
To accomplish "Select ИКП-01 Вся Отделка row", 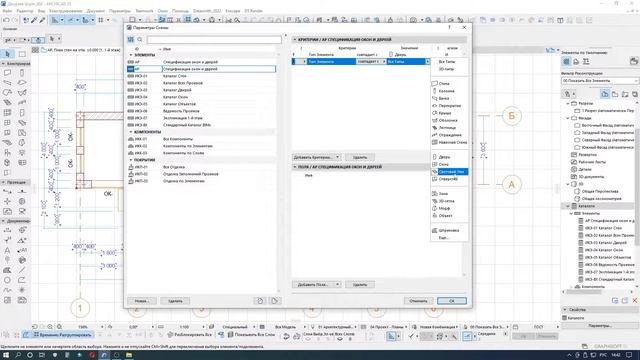I will pos(202,167).
